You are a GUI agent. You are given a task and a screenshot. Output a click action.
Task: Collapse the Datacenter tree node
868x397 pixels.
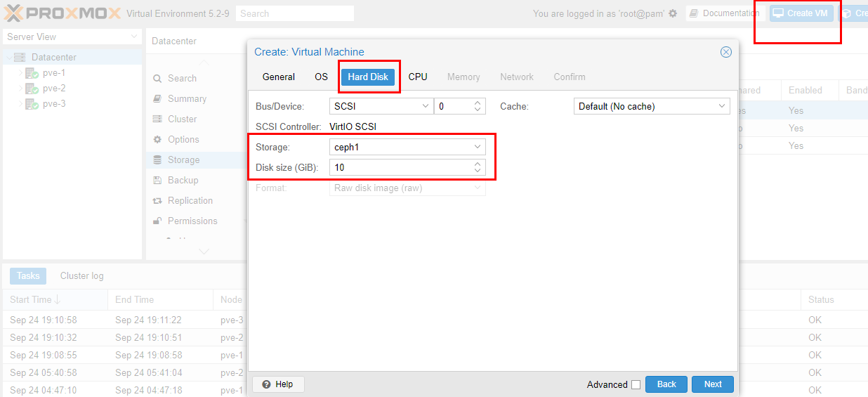pos(8,58)
